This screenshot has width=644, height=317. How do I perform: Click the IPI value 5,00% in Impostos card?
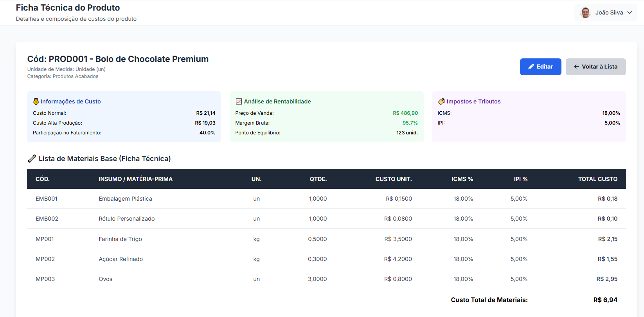tap(612, 123)
